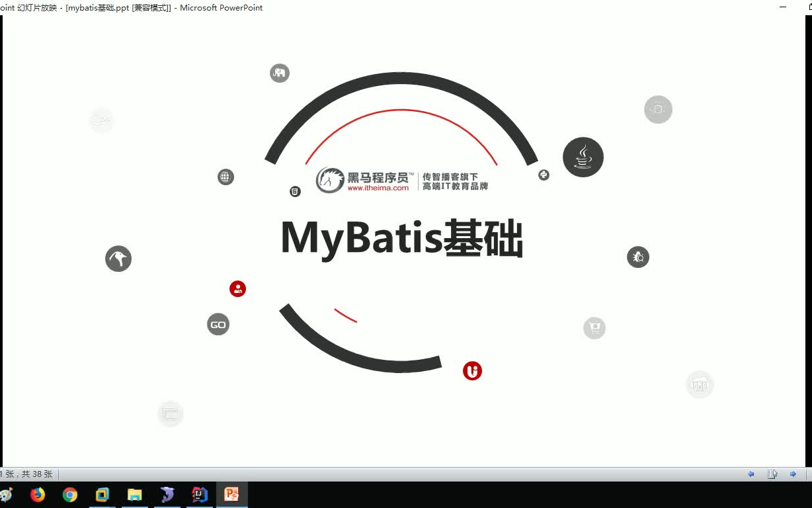Image resolution: width=812 pixels, height=508 pixels.
Task: Click the red GO circle icon
Action: pyautogui.click(x=218, y=324)
